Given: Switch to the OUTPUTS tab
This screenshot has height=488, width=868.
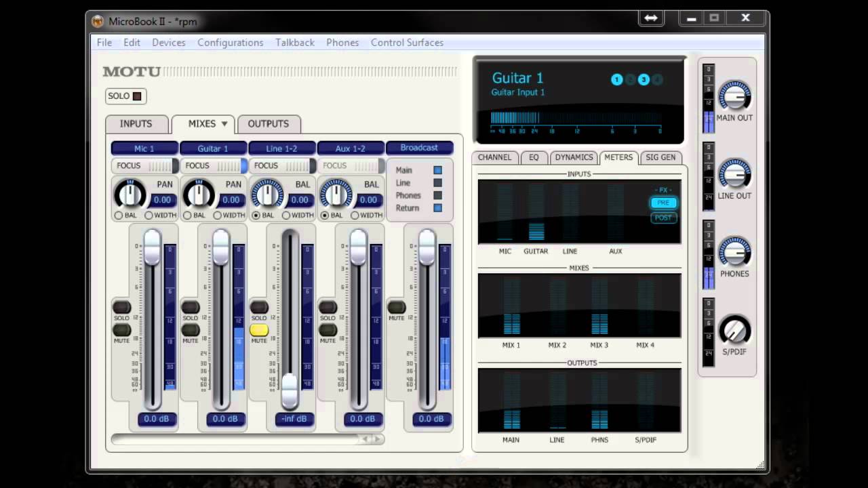Looking at the screenshot, I should click(x=268, y=124).
